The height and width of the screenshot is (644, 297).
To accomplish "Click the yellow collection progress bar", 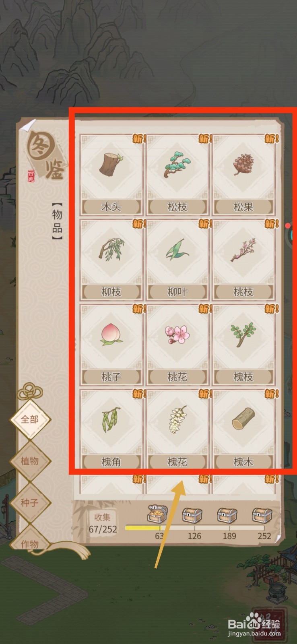I will pos(195,528).
